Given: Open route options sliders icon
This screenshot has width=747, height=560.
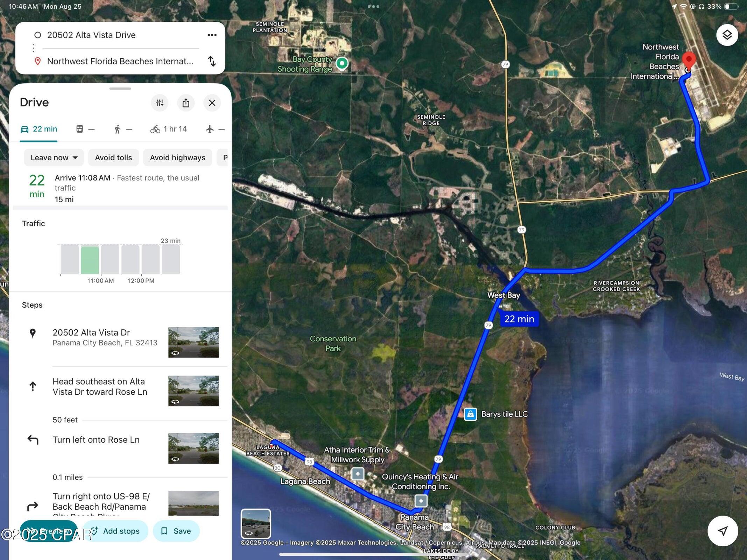Looking at the screenshot, I should tap(160, 103).
